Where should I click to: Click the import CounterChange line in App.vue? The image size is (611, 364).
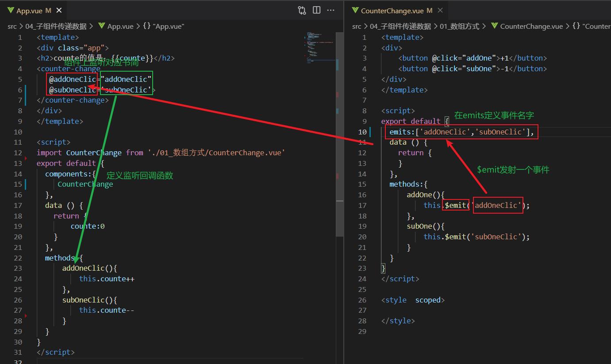point(161,153)
